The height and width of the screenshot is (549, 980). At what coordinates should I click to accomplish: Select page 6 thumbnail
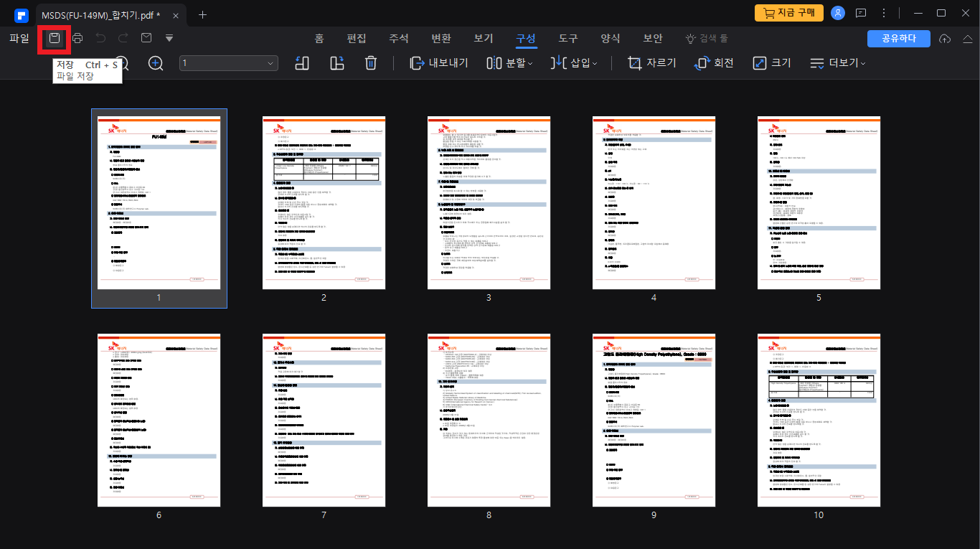159,421
